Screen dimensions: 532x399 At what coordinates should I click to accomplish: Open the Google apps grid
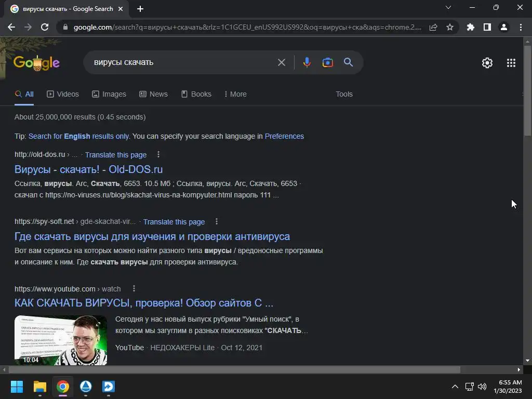(511, 63)
